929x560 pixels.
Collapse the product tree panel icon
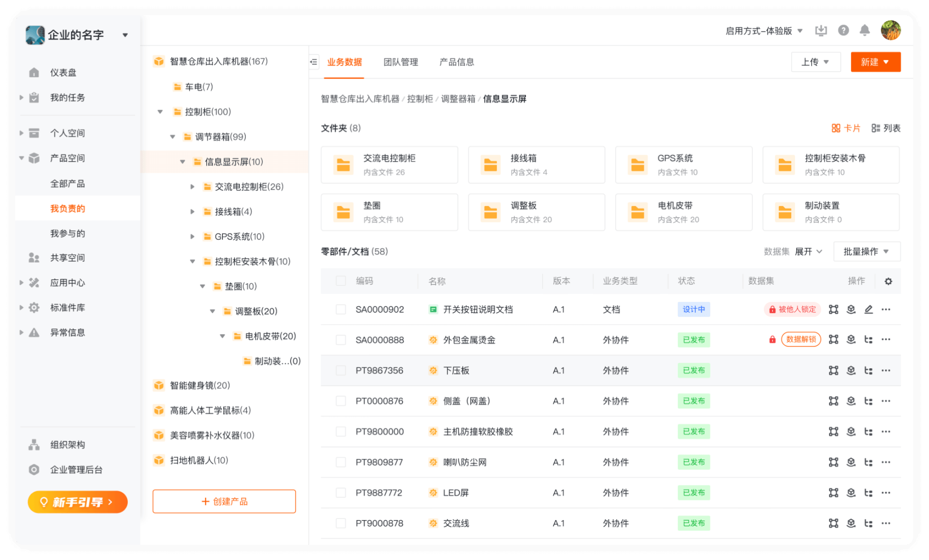click(314, 62)
